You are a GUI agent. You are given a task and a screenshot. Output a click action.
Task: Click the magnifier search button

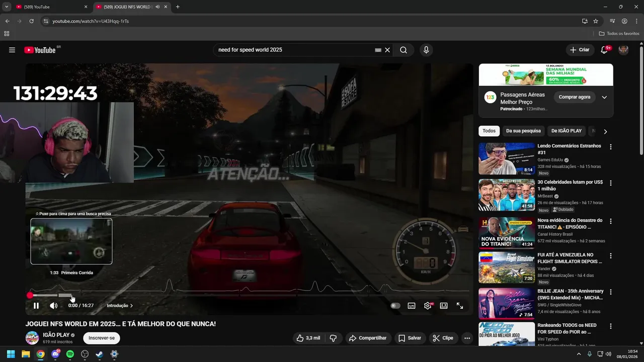pyautogui.click(x=404, y=50)
